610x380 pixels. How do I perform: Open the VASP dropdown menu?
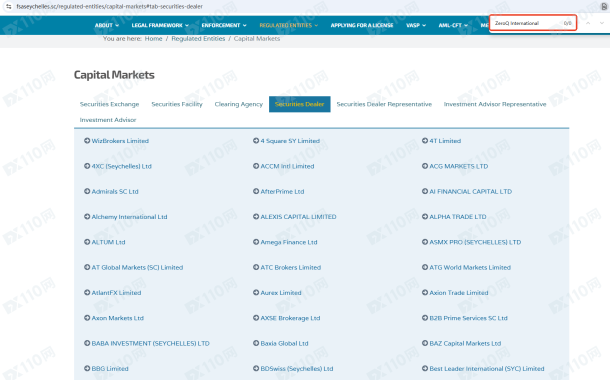point(416,25)
